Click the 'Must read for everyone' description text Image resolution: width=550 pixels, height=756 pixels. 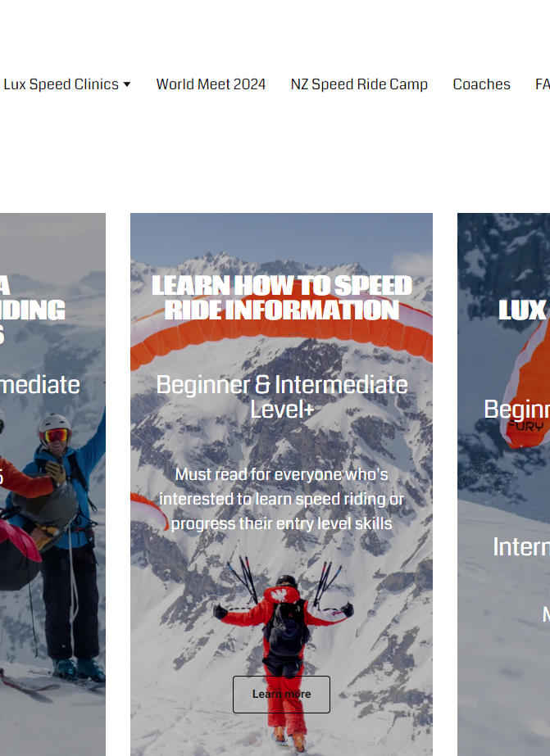point(282,499)
